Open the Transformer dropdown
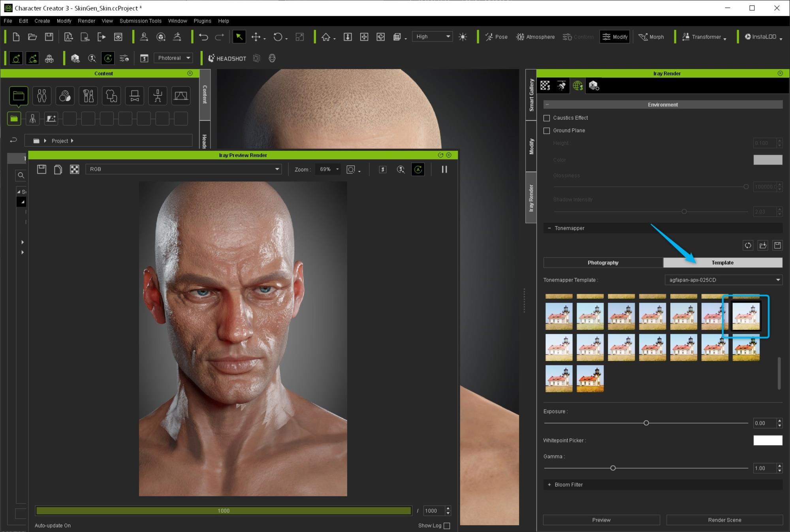This screenshot has width=790, height=532. [x=704, y=37]
